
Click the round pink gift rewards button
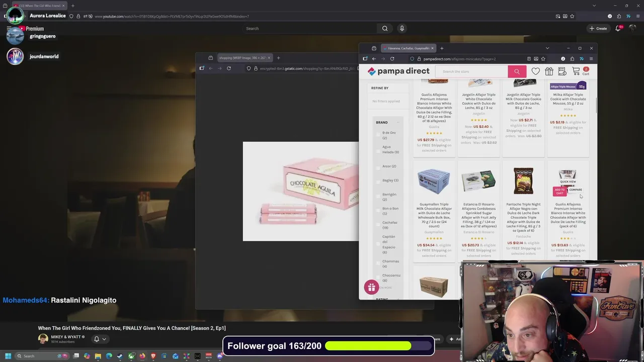(x=371, y=287)
